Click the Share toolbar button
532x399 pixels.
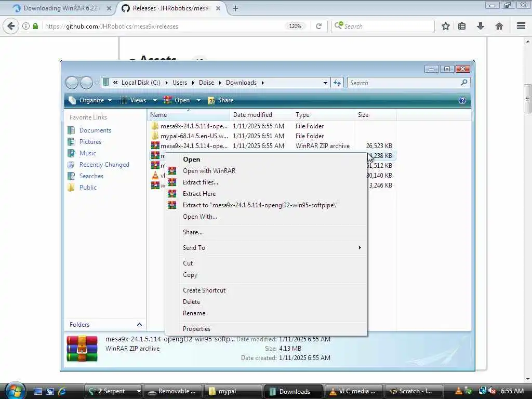pos(221,100)
